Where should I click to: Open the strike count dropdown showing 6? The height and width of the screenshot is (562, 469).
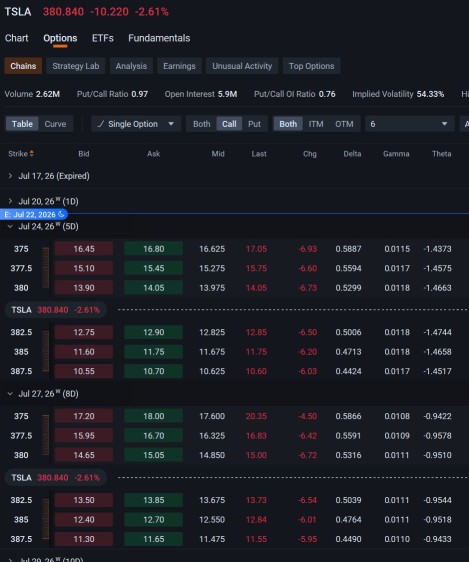pyautogui.click(x=410, y=124)
